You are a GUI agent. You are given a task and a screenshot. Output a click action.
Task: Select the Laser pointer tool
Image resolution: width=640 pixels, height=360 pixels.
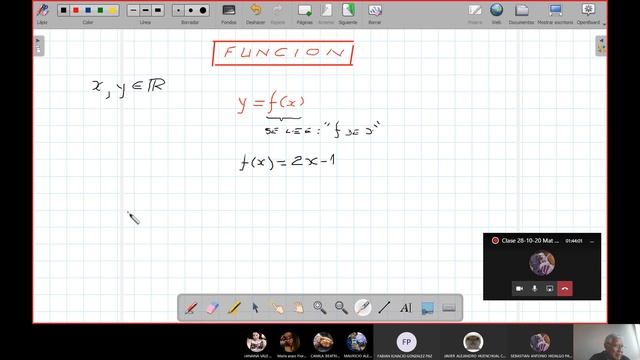click(363, 308)
